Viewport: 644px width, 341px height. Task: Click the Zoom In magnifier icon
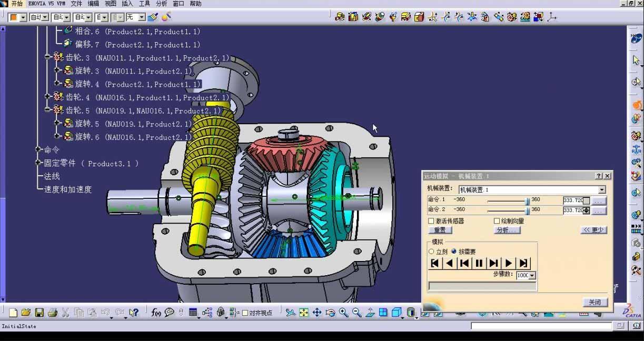pyautogui.click(x=343, y=313)
